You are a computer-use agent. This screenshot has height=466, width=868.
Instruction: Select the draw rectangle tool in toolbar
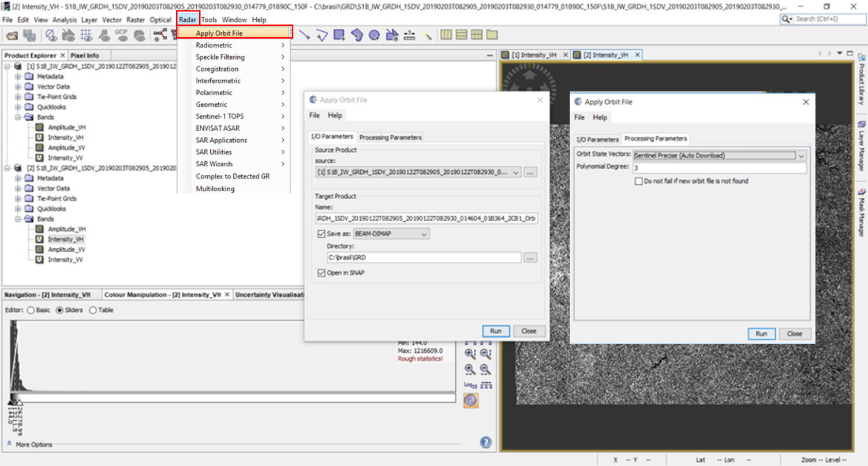(x=339, y=35)
